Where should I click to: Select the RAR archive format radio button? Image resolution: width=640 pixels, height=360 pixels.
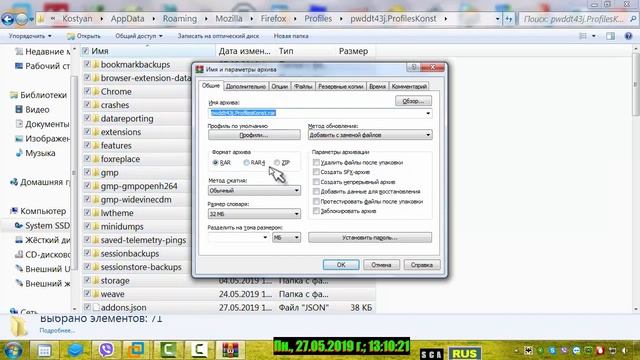216,162
